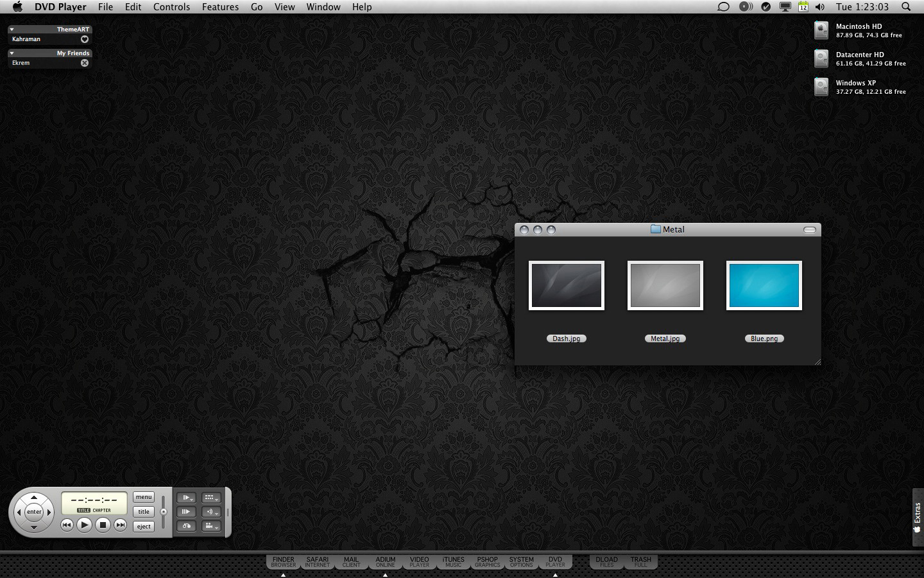Open the slow motion dropdown in DVD drawer
924x578 pixels.
(186, 498)
